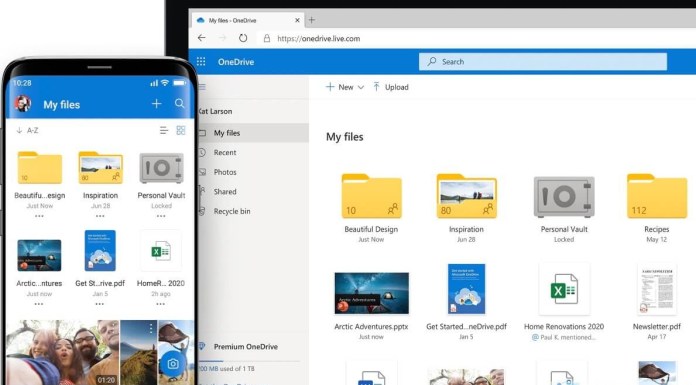The width and height of the screenshot is (696, 385).
Task: Tap the search magnifier in phone header
Action: 179,103
